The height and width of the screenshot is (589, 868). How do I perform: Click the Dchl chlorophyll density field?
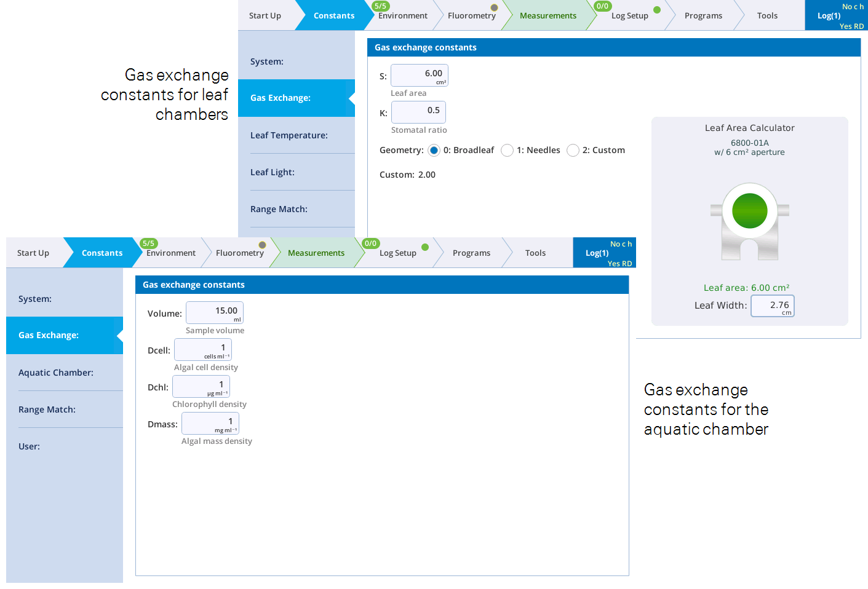coord(201,386)
